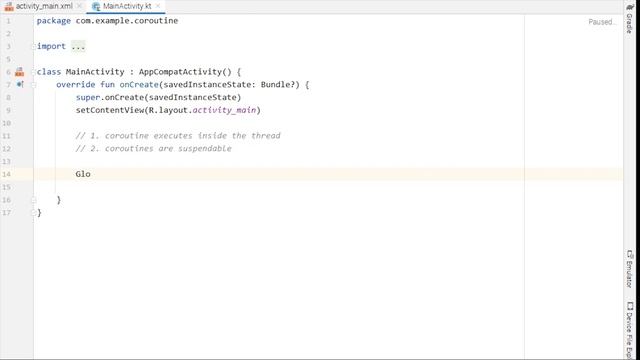
Task: Click AppCompatActivity() in the class declaration
Action: pos(185,72)
